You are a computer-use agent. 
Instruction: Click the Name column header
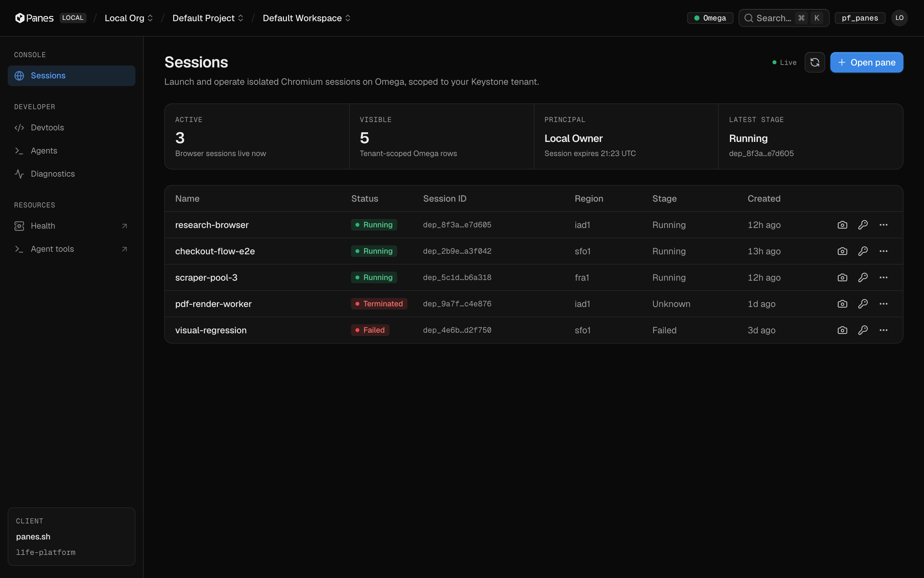187,199
